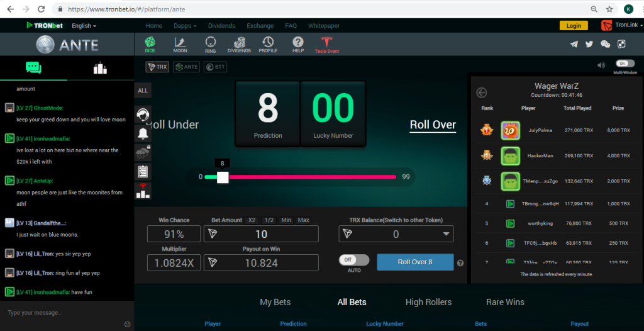Viewport: 644px width, 331px height.
Task: Open the My Bets tab
Action: 275,302
